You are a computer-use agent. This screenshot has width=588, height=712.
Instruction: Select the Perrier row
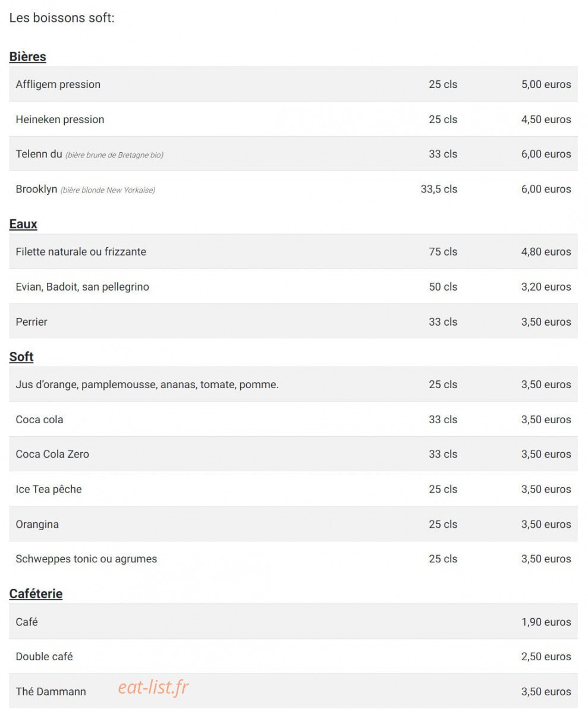pos(293,322)
